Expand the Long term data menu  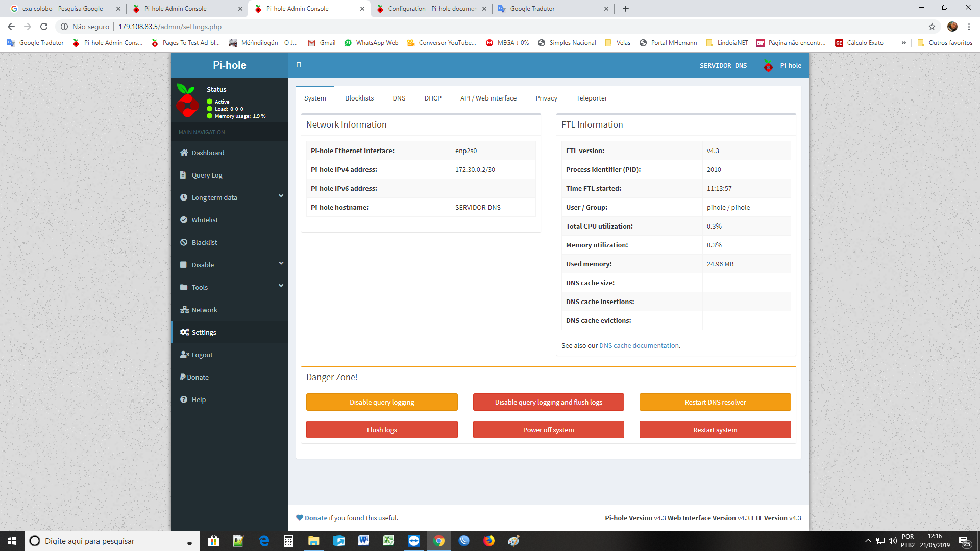[230, 197]
